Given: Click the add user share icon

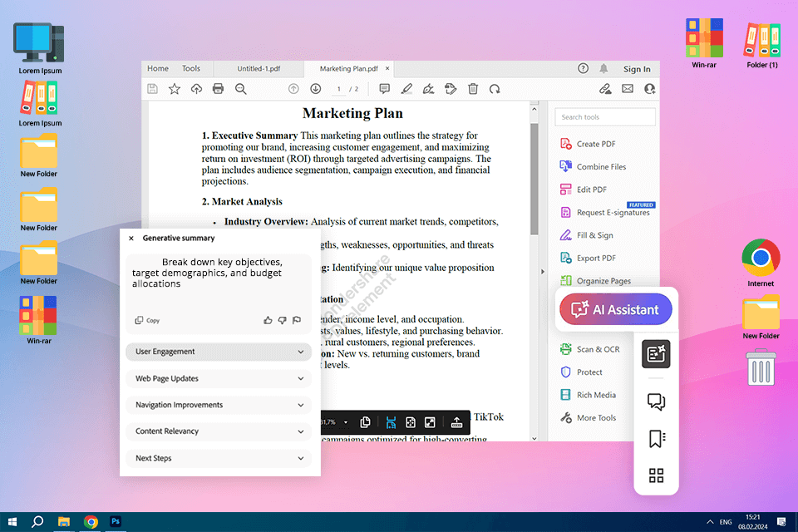Looking at the screenshot, I should tap(650, 89).
